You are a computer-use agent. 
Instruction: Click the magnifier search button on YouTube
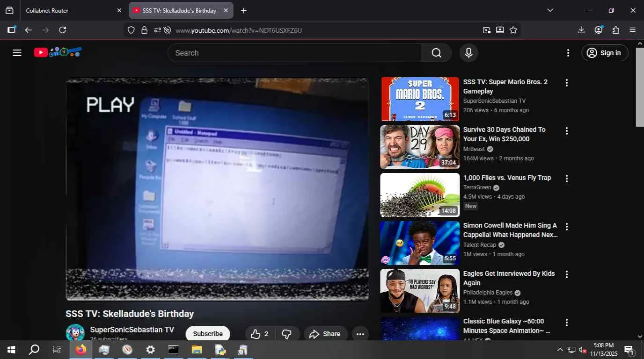click(436, 53)
